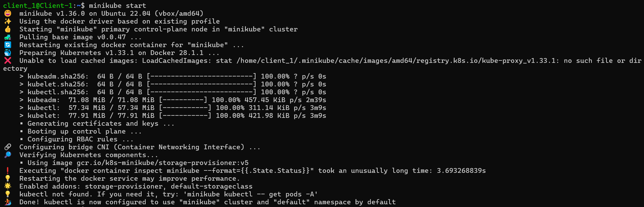Click the star icon beside Enabled addons
The width and height of the screenshot is (644, 207).
8,186
